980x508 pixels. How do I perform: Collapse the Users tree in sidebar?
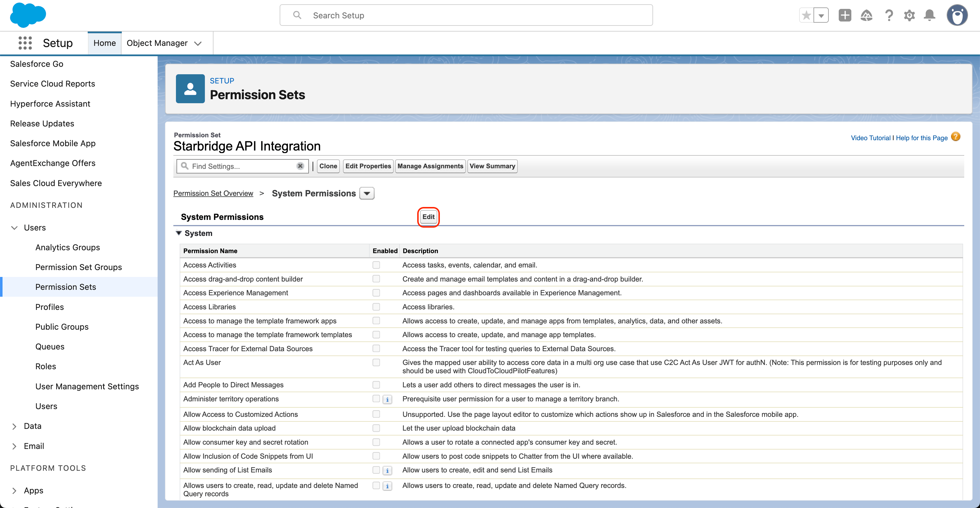(14, 228)
